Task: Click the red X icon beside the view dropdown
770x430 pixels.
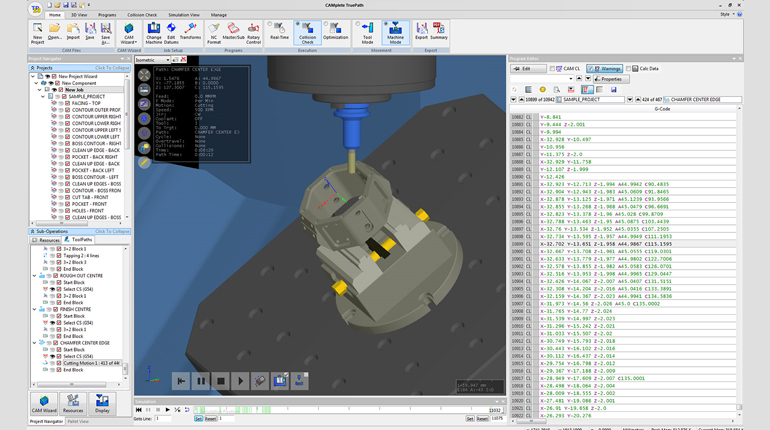Action: [x=183, y=59]
